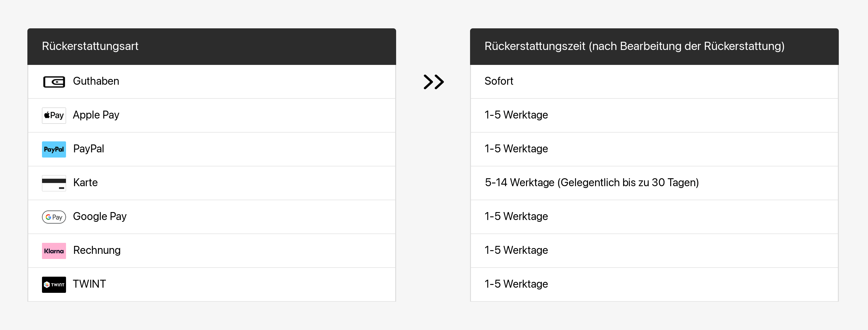This screenshot has width=868, height=330.
Task: Click the double chevron arrow between tables
Action: pos(433,82)
